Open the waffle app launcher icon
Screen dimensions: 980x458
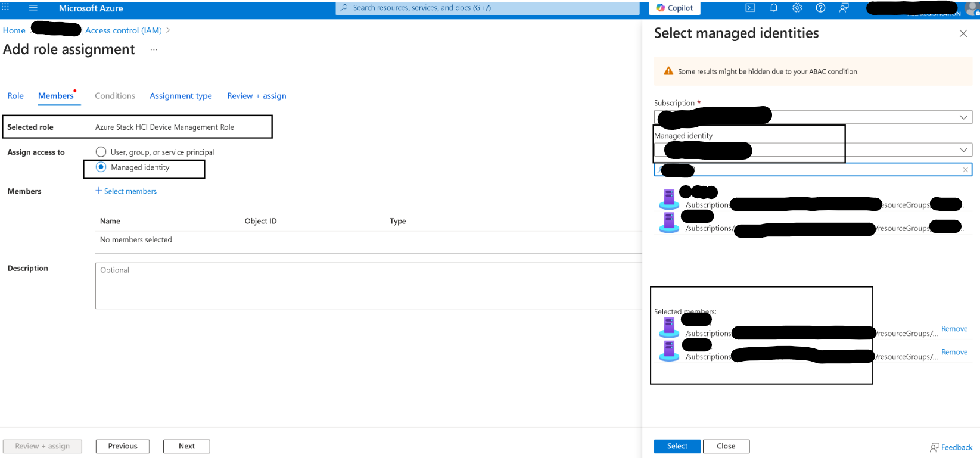(5, 7)
